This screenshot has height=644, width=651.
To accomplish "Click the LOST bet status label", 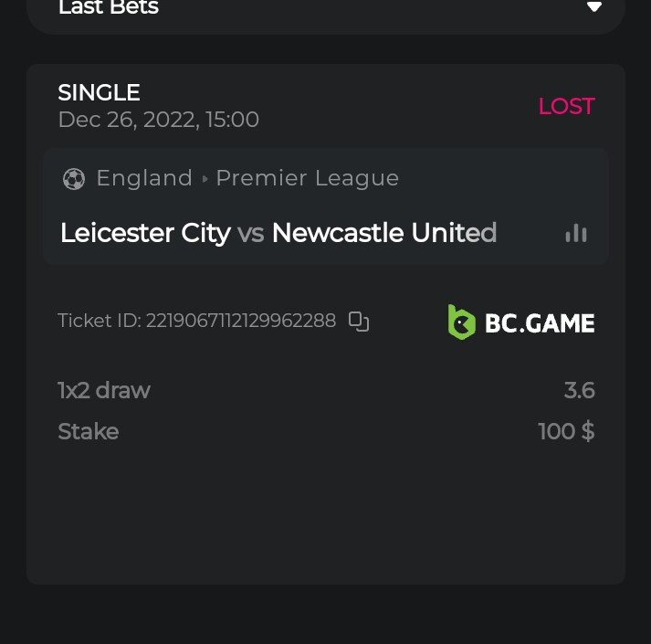I will click(566, 106).
